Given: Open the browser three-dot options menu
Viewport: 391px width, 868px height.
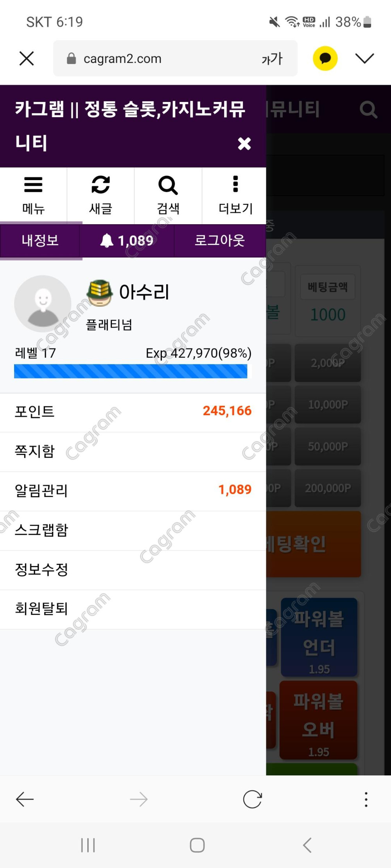Looking at the screenshot, I should (x=366, y=799).
